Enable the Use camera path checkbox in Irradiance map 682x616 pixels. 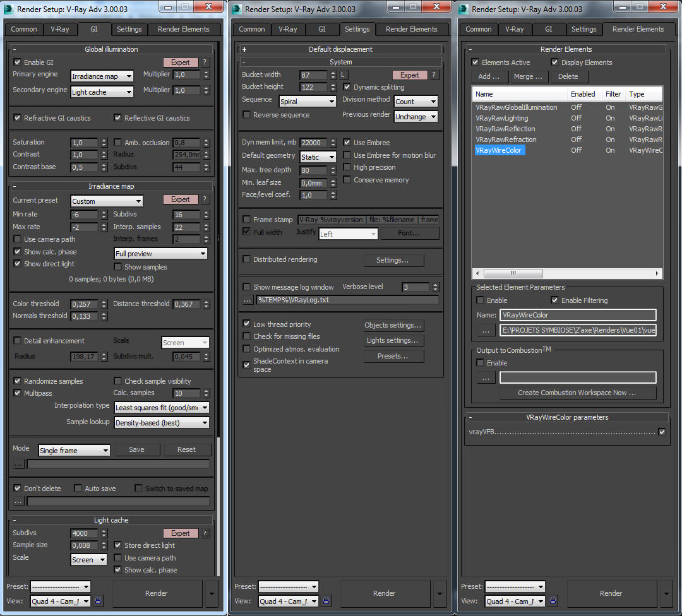[x=17, y=239]
